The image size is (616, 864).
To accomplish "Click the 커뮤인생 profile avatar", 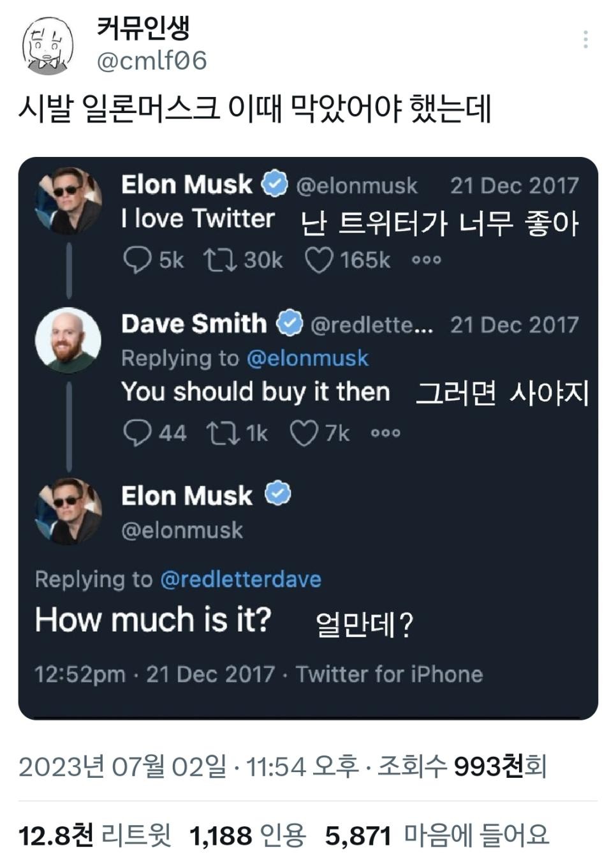I will (48, 47).
